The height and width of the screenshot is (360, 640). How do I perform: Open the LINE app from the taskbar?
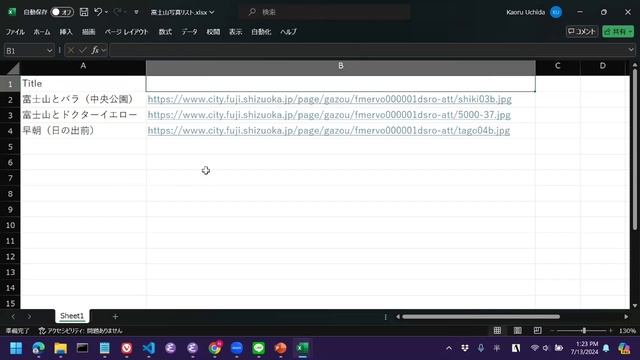click(x=259, y=348)
